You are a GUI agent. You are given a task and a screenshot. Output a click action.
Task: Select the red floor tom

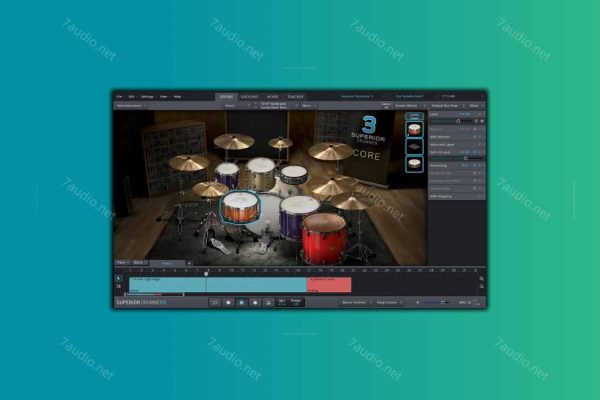(324, 237)
